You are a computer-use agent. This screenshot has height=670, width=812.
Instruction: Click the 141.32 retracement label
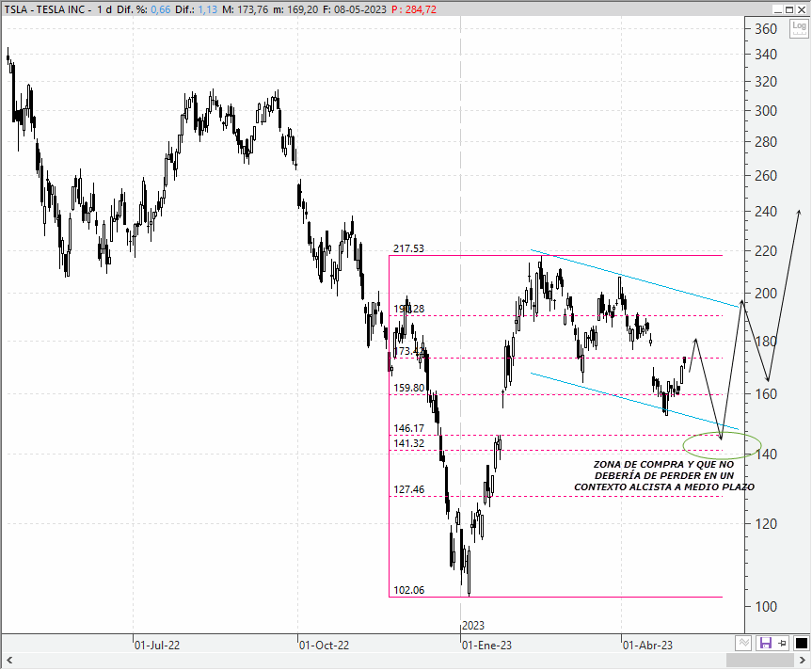tap(408, 443)
